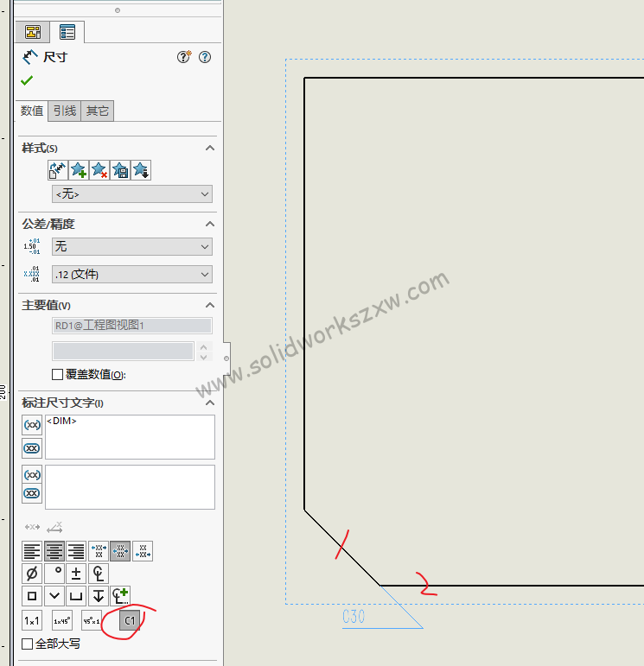
Task: Choose C1 chamfer text format
Action: [130, 620]
